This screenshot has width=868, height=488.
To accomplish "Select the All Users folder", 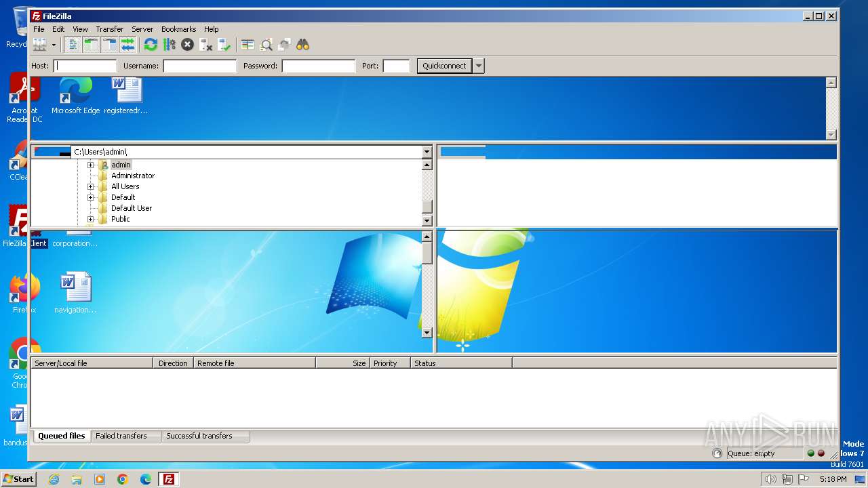I will click(125, 186).
